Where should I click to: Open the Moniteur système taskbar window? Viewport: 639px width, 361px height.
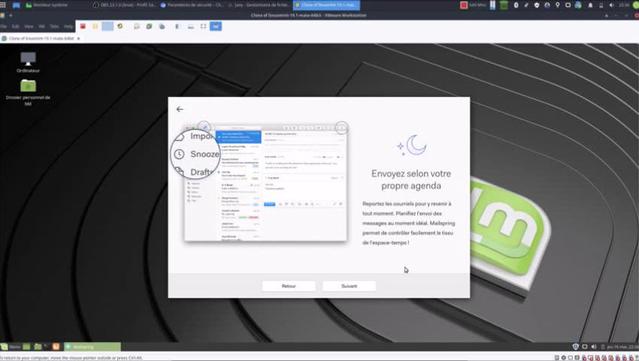47,5
